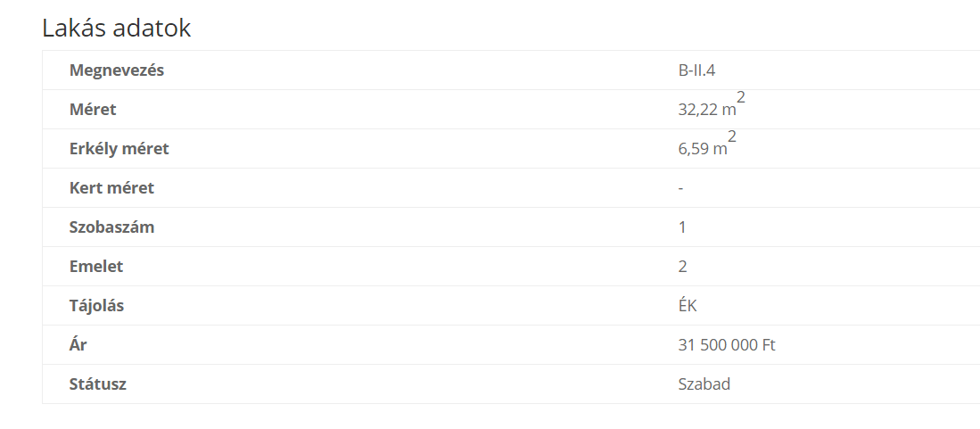This screenshot has width=980, height=429.
Task: Select the Megnevezés row label
Action: [x=117, y=70]
